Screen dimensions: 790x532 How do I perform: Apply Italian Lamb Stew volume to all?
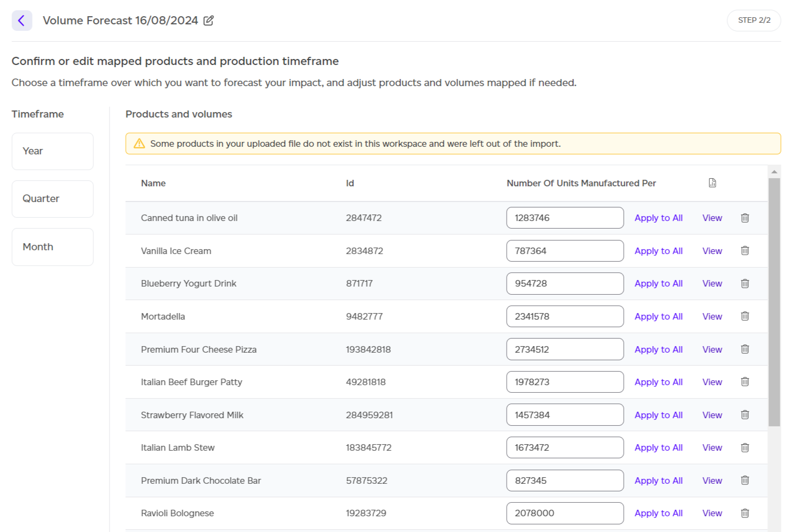pos(658,447)
